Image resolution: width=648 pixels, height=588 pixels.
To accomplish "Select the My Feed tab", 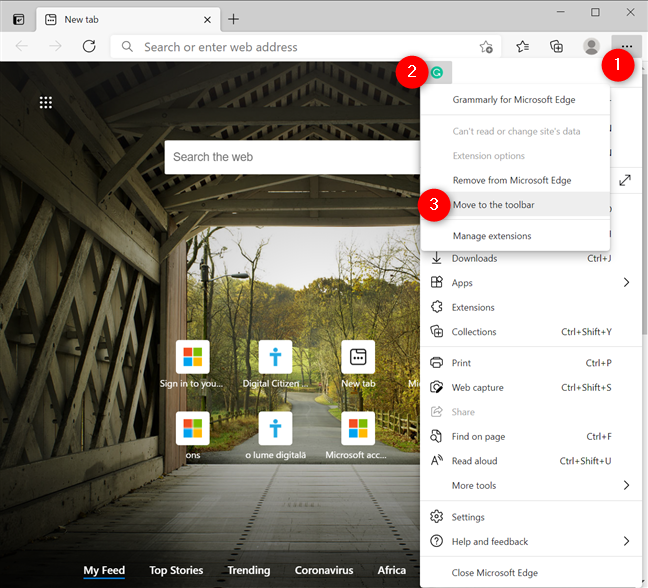I will [x=104, y=570].
